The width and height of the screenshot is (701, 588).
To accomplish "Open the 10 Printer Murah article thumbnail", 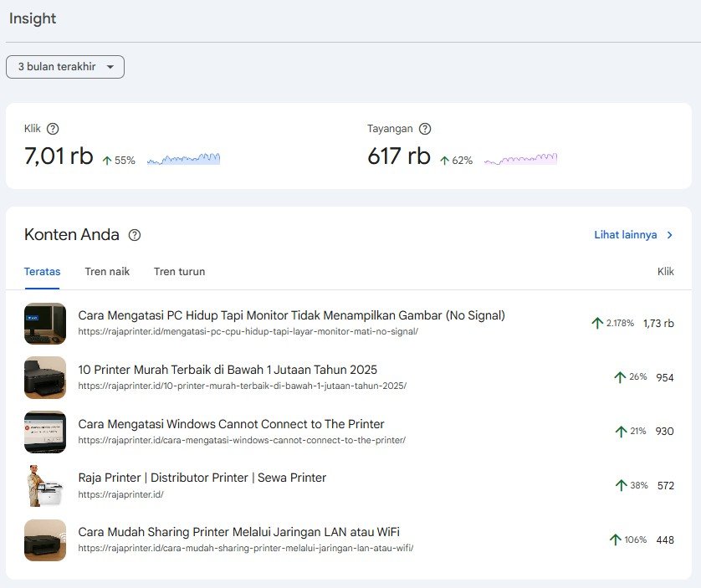I will click(45, 377).
